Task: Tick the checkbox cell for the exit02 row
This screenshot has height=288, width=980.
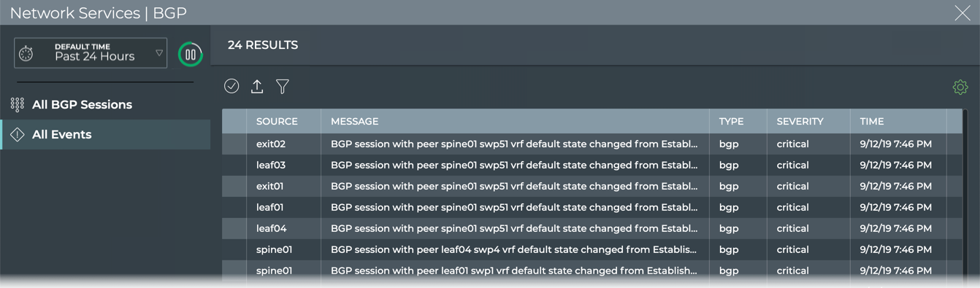Action: 234,144
